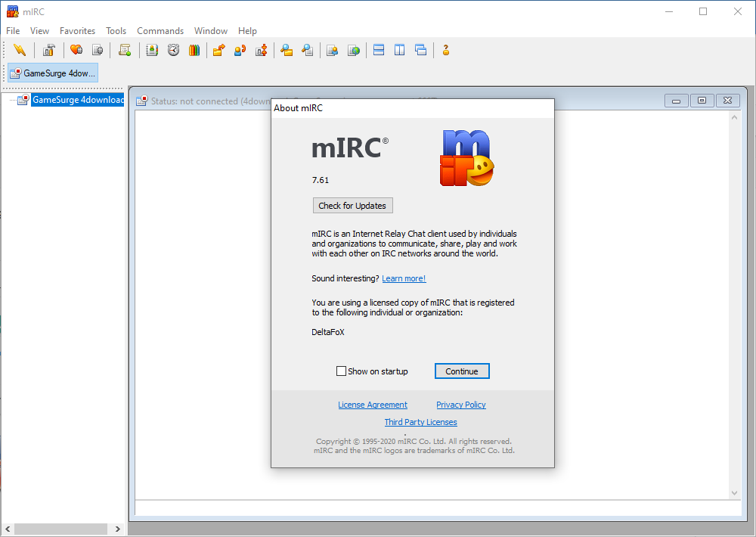Screen dimensions: 756x537
Task: Select GameSurge 4download item in treebar
Action: pos(78,100)
